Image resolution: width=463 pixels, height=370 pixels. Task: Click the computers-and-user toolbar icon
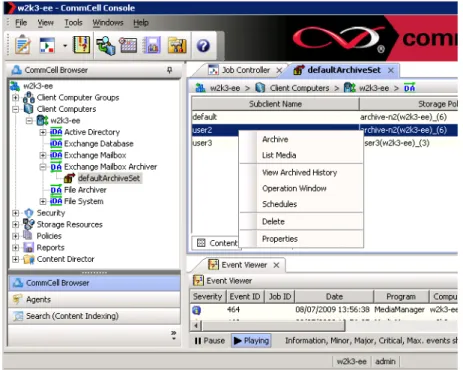[106, 45]
